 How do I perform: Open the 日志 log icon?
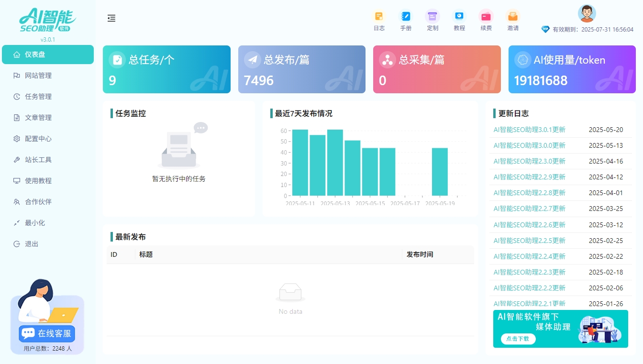(x=379, y=16)
